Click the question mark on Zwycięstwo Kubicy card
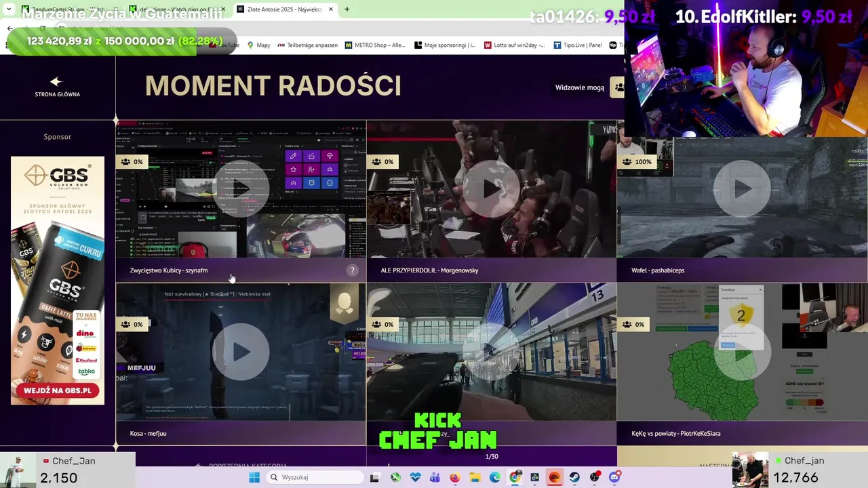This screenshot has height=488, width=868. 352,270
